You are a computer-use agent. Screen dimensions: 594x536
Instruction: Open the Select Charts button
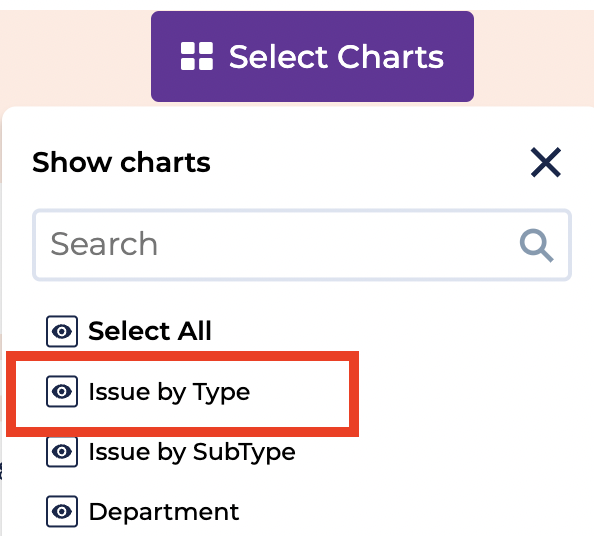(312, 56)
